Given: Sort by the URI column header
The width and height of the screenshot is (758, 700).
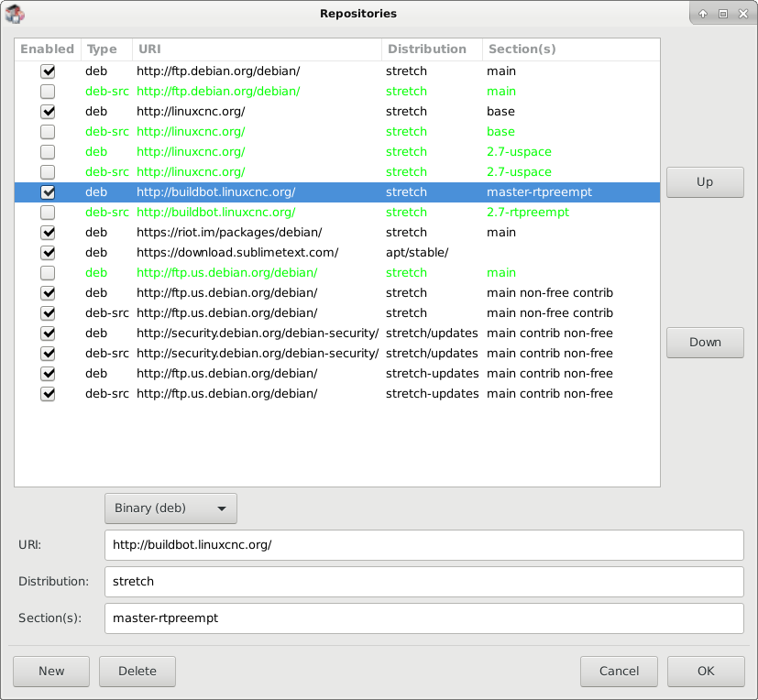Looking at the screenshot, I should click(257, 49).
